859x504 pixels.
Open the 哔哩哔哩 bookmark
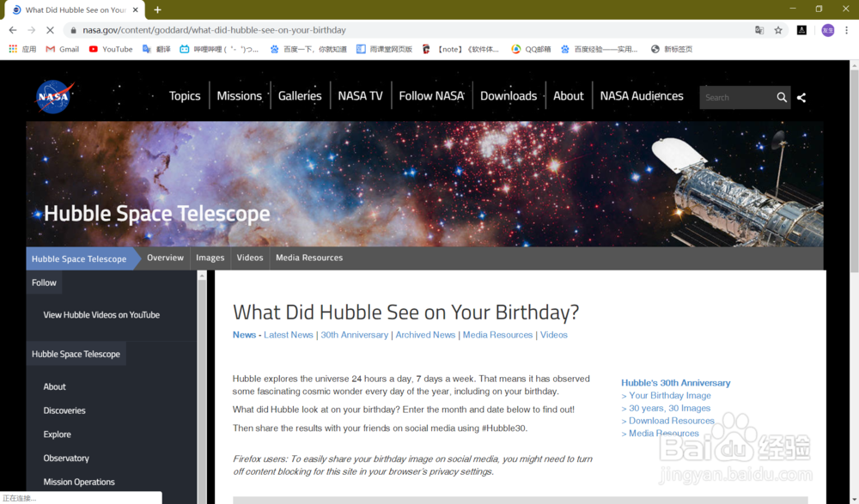tap(219, 49)
